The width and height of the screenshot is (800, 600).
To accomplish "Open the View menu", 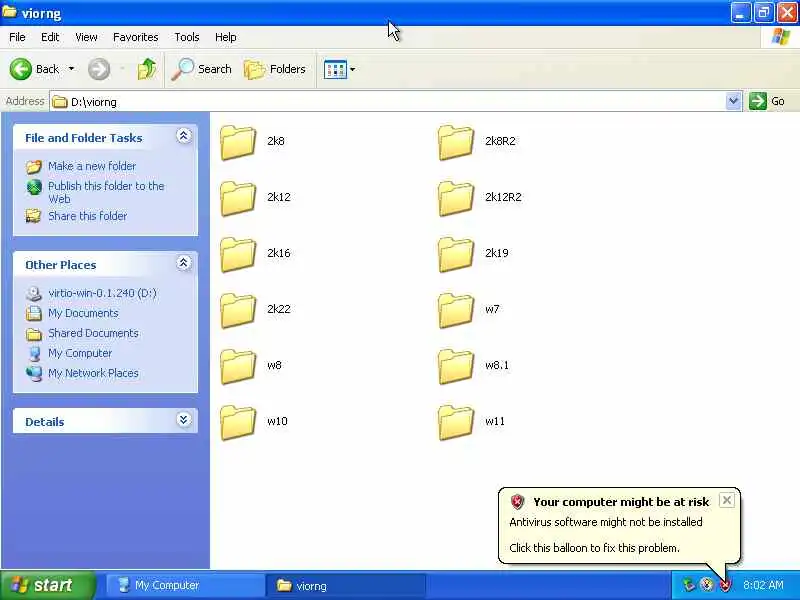I will (86, 37).
